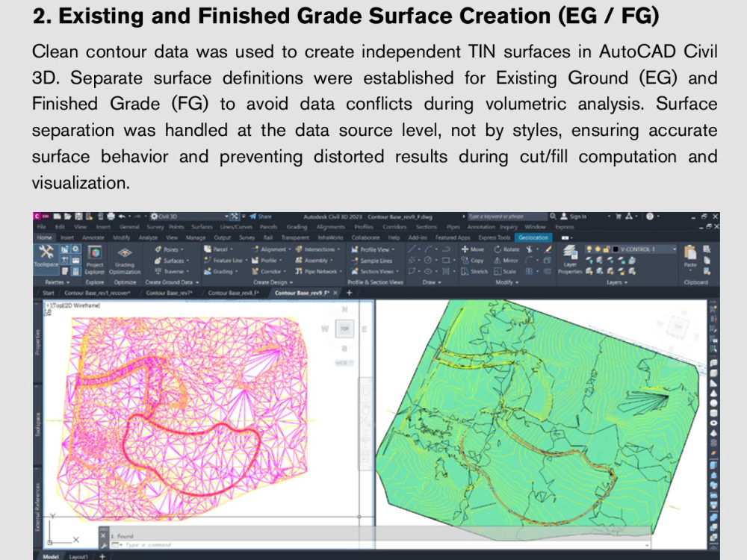Expand the Layers panel
The image size is (747, 560).
(617, 282)
